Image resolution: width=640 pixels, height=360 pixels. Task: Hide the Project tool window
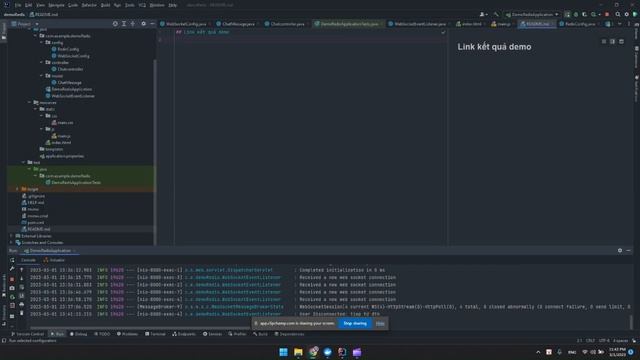[x=152, y=24]
